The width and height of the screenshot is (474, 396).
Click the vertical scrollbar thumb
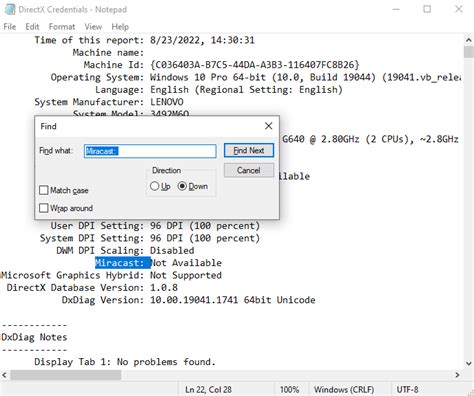468,52
